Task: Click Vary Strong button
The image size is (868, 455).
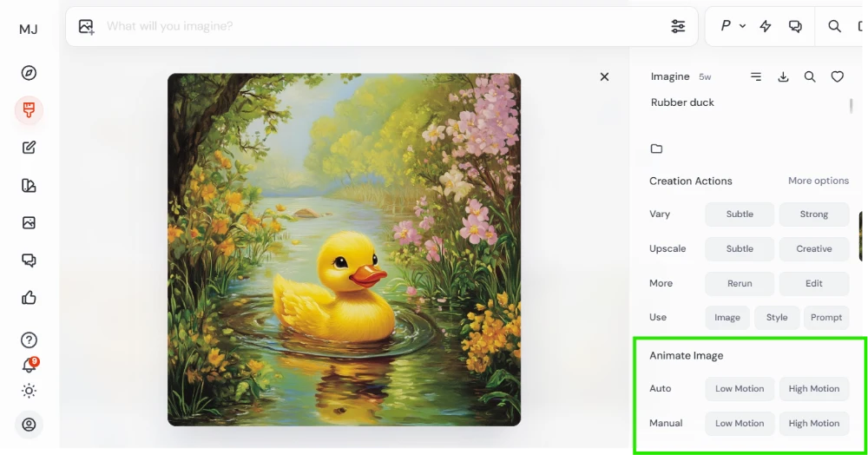Action: coord(814,214)
